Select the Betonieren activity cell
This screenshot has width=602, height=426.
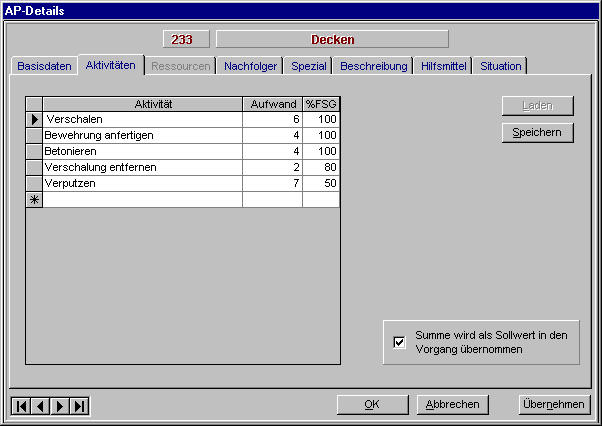click(142, 151)
